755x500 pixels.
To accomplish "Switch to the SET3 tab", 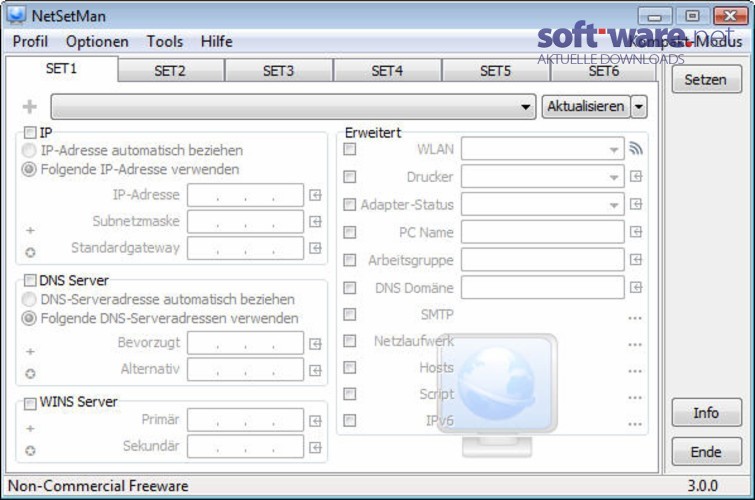I will (278, 71).
